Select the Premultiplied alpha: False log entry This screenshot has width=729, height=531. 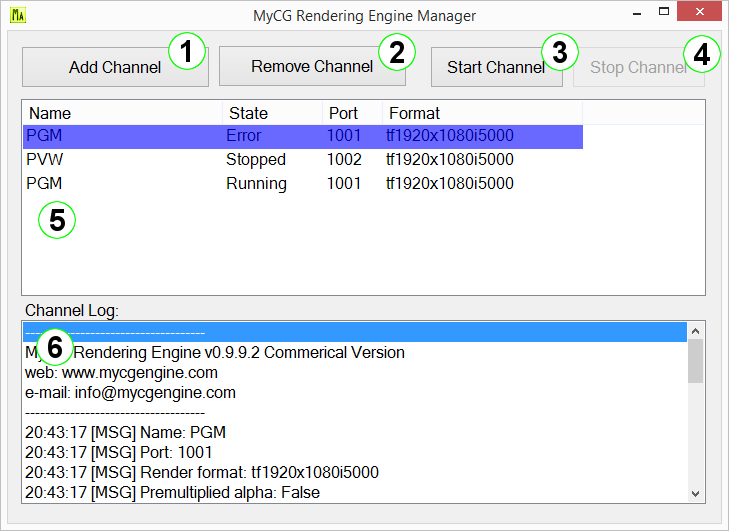[x=172, y=492]
